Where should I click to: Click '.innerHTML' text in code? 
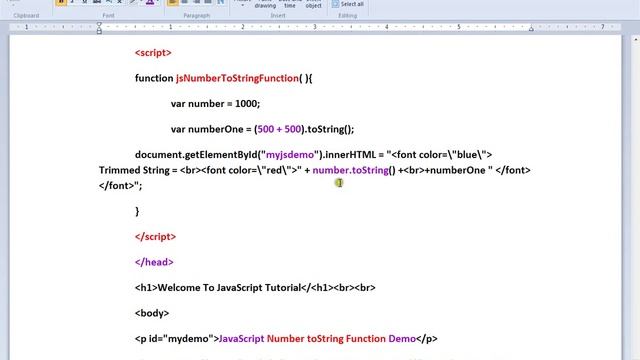pyautogui.click(x=350, y=155)
